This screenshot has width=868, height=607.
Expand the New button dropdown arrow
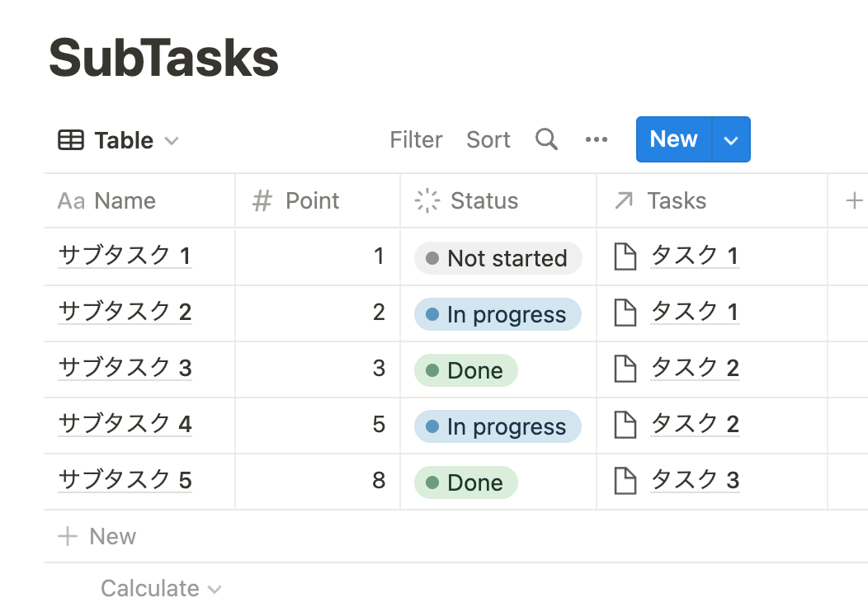[x=730, y=139]
